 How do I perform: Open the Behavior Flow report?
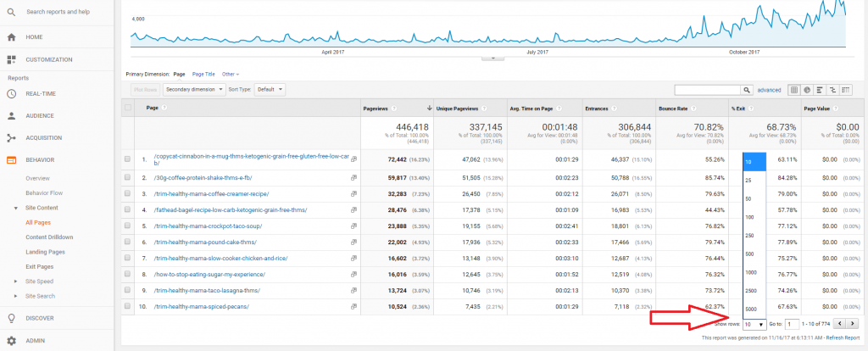[x=44, y=193]
